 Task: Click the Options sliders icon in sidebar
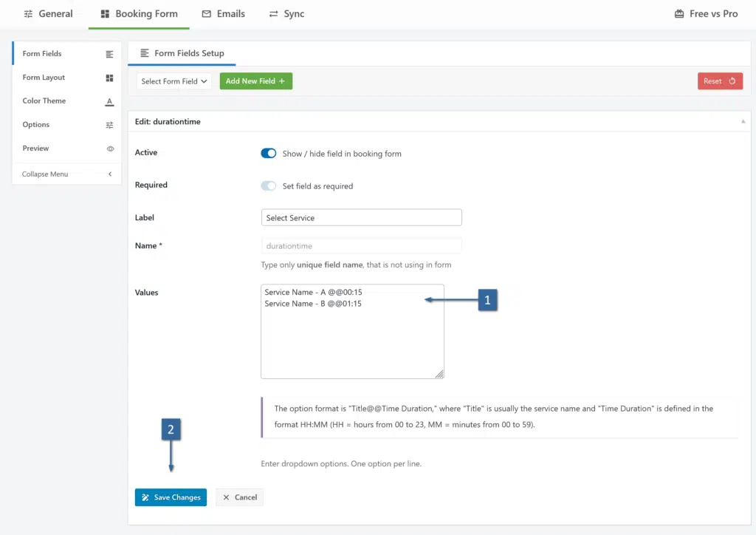(109, 125)
